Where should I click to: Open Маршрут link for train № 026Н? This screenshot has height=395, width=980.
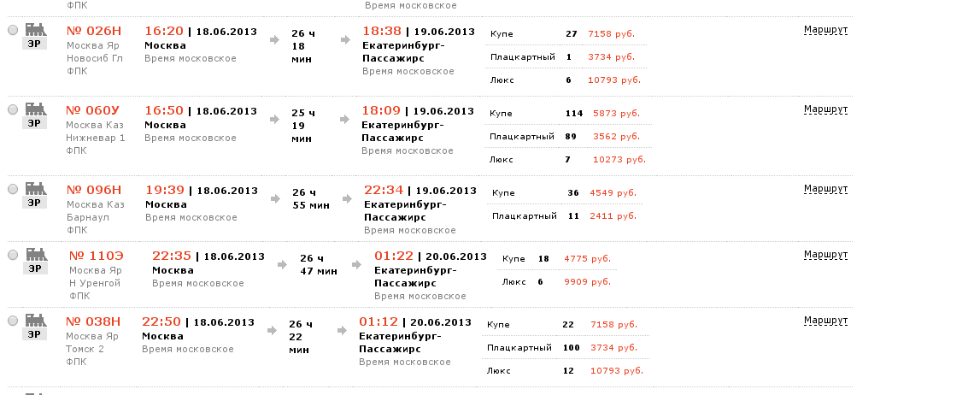coord(825,30)
